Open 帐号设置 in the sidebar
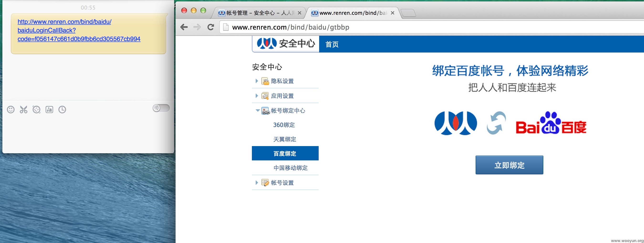This screenshot has height=243, width=644. [282, 183]
